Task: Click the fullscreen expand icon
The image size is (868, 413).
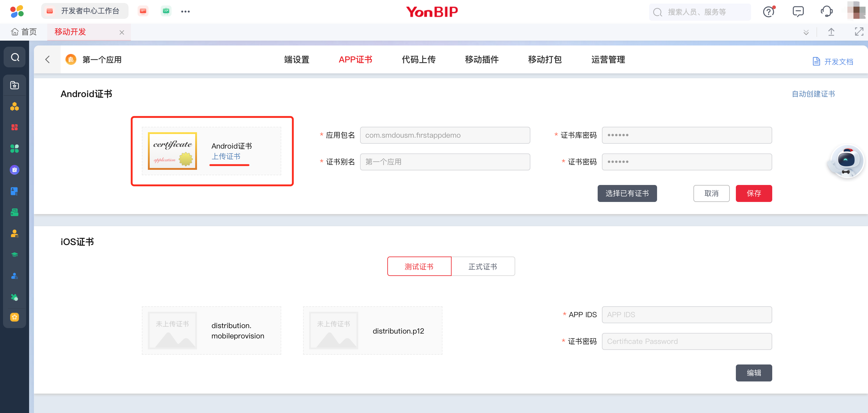Action: [x=859, y=32]
